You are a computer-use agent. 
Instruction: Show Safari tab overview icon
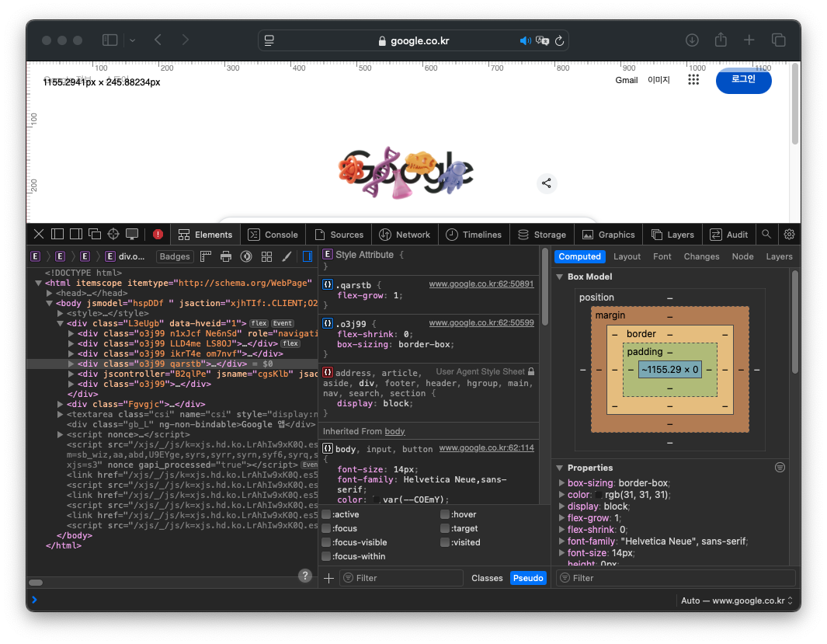coord(779,40)
